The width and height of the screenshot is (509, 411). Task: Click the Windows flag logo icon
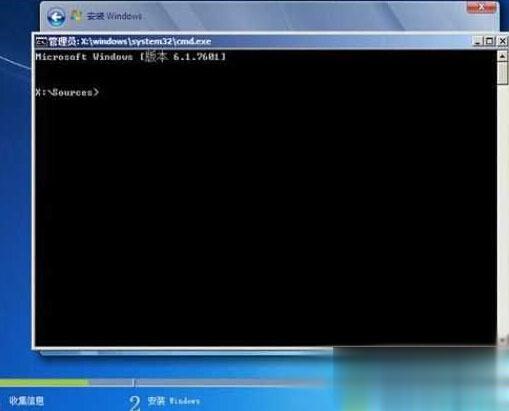(76, 16)
